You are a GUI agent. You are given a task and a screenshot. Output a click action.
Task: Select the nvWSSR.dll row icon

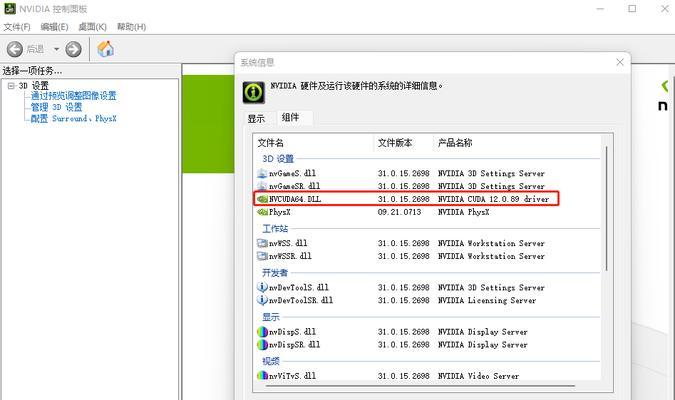262,256
